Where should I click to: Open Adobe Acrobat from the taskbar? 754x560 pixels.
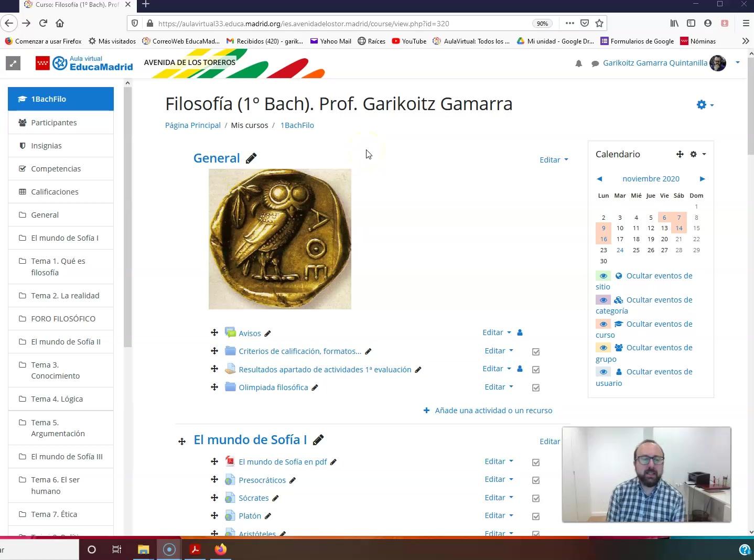[x=195, y=549]
